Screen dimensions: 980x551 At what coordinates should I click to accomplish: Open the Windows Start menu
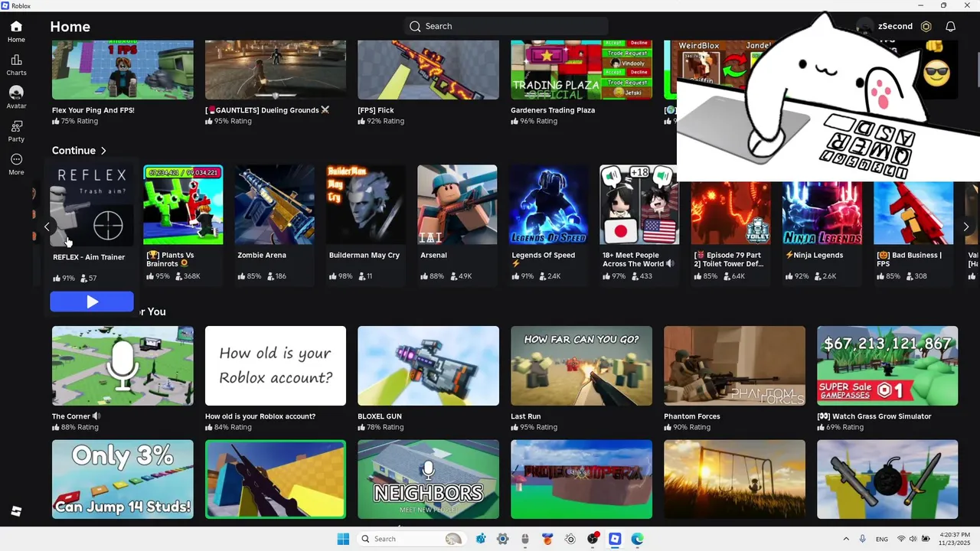point(343,539)
